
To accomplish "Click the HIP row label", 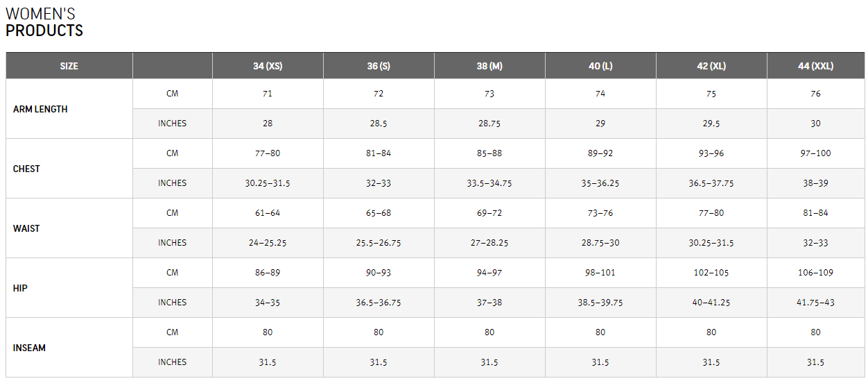I will pyautogui.click(x=20, y=288).
